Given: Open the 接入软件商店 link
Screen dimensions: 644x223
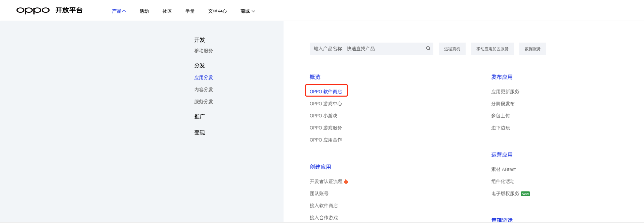Looking at the screenshot, I should (x=324, y=206).
